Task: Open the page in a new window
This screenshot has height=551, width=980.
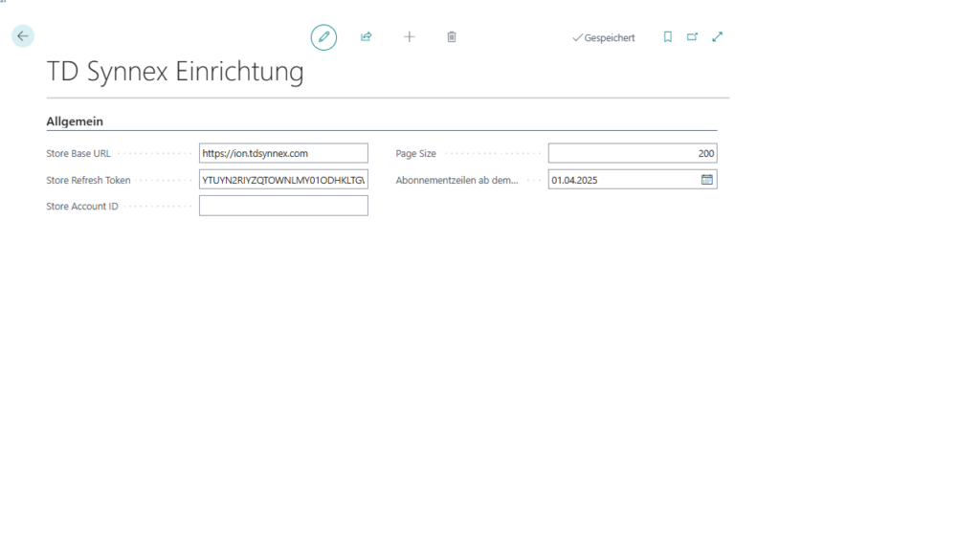Action: tap(693, 37)
